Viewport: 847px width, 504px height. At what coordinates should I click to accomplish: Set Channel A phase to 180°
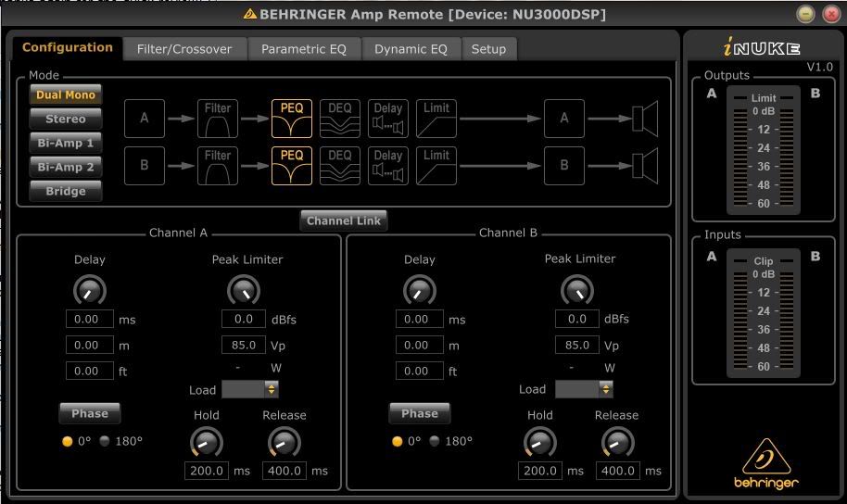pos(105,441)
